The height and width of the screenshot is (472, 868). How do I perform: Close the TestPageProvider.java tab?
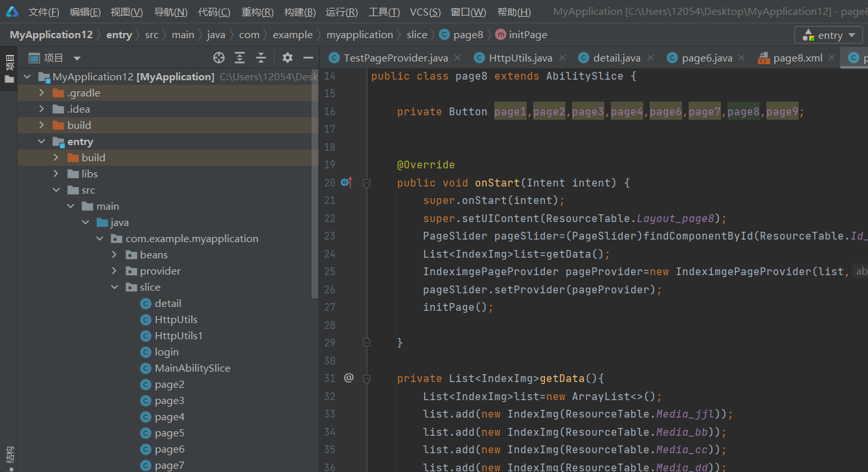tap(457, 58)
